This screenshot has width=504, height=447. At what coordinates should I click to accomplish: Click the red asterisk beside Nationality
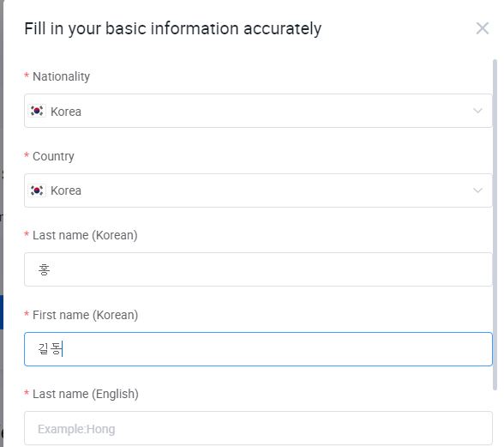coord(27,76)
